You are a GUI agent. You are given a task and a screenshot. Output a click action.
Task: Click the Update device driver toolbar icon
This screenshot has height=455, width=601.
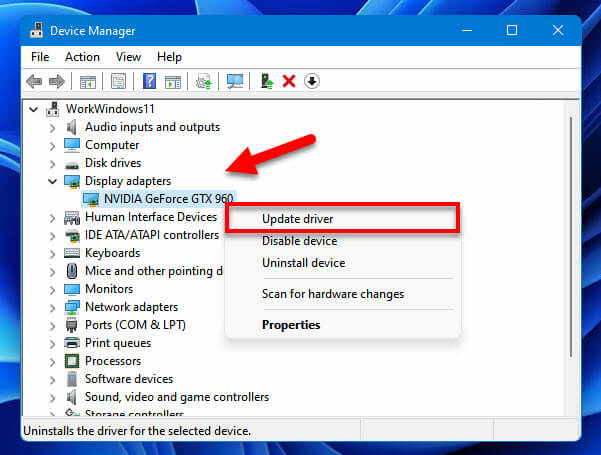(x=266, y=81)
